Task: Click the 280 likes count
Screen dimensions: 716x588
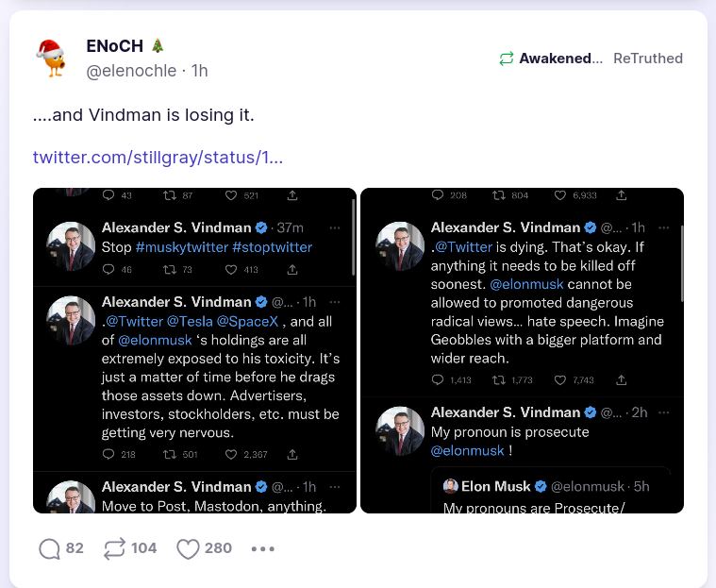Action: click(218, 548)
